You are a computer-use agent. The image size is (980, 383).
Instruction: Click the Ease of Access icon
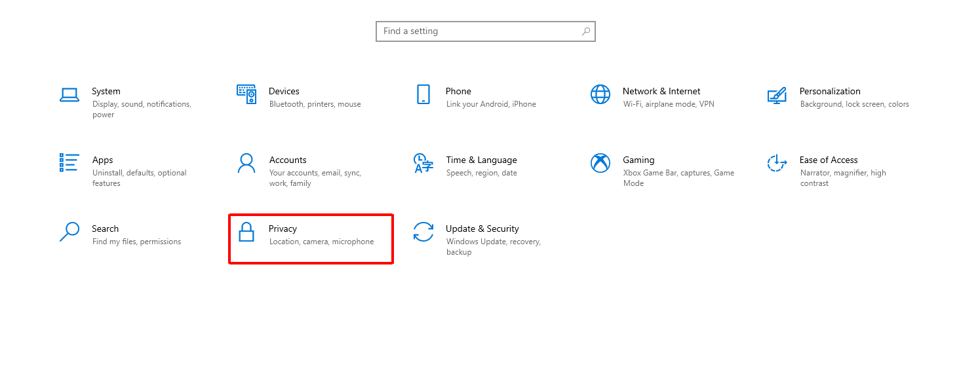point(777,163)
